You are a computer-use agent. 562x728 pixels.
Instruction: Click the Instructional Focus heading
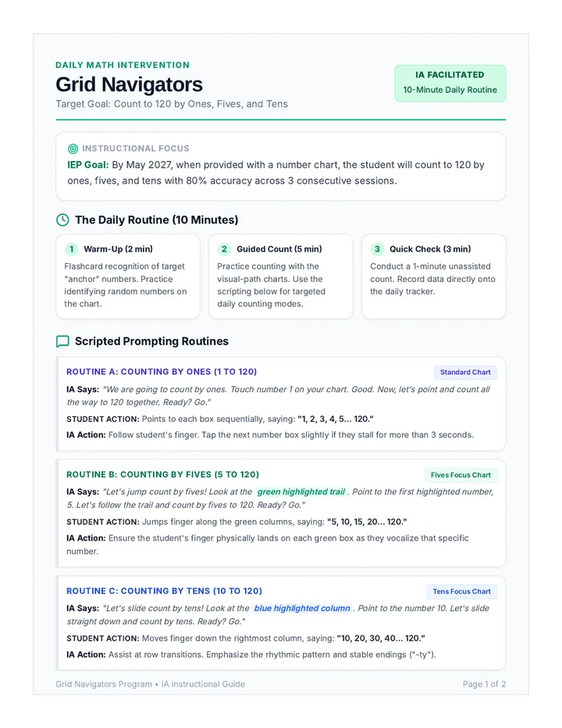pos(136,148)
